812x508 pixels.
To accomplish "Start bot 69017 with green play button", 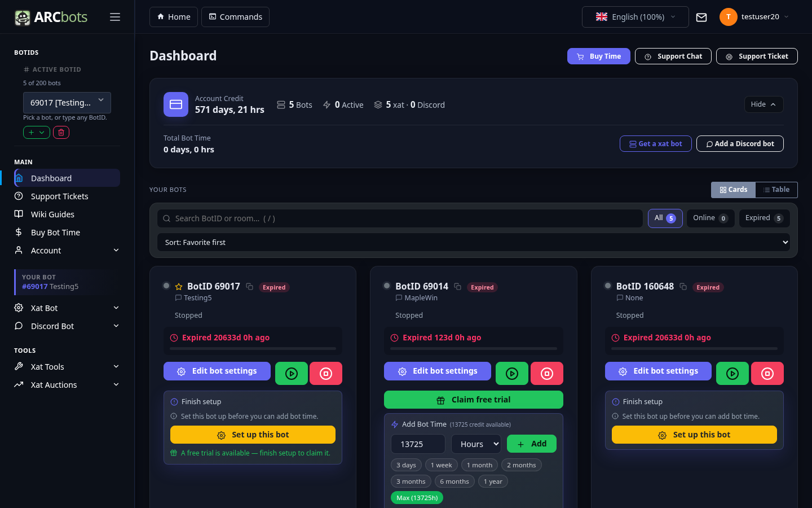I will point(292,373).
